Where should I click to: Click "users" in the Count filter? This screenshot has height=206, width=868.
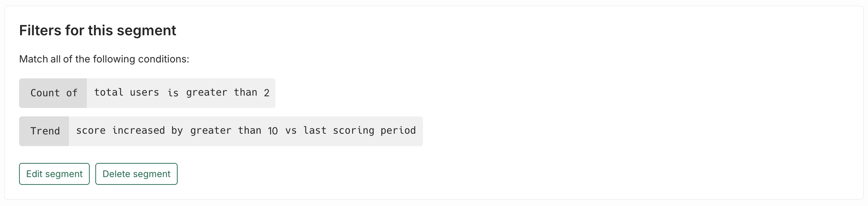point(144,92)
